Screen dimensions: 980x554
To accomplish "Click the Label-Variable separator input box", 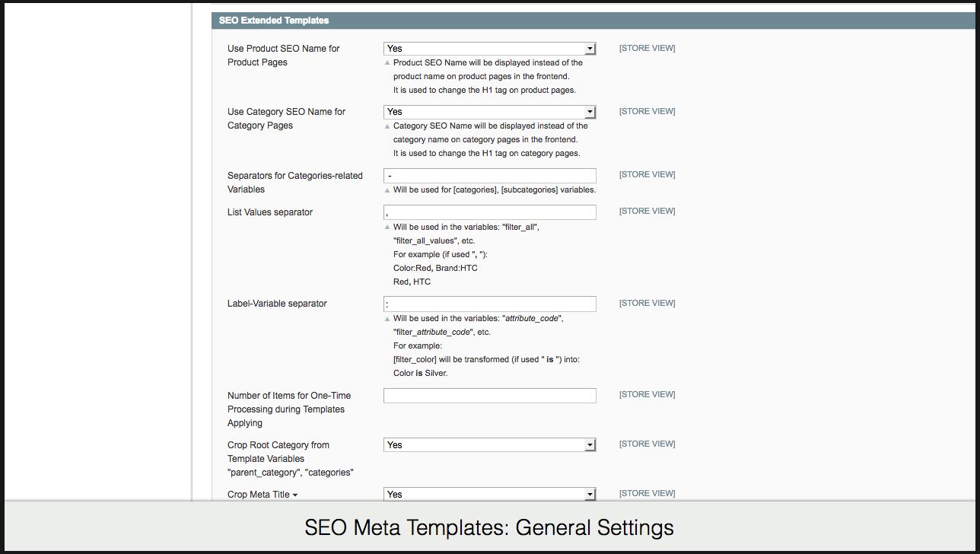I will pos(489,304).
